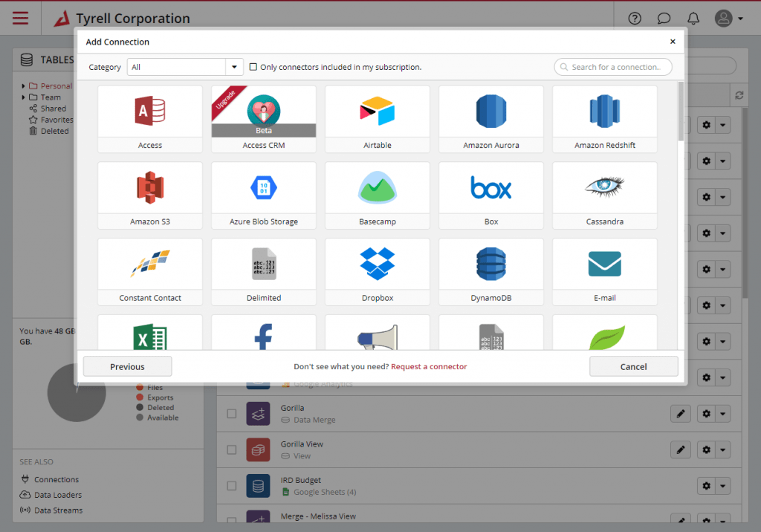Open the hamburger main menu

coord(20,18)
